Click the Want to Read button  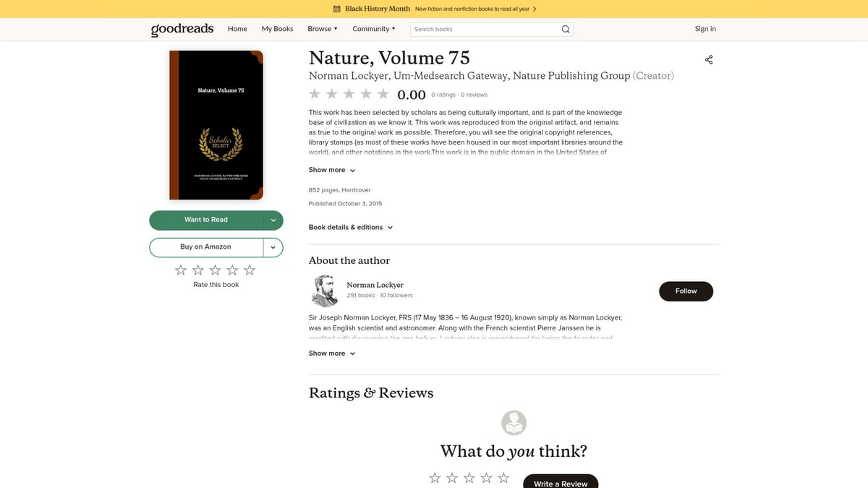[206, 220]
